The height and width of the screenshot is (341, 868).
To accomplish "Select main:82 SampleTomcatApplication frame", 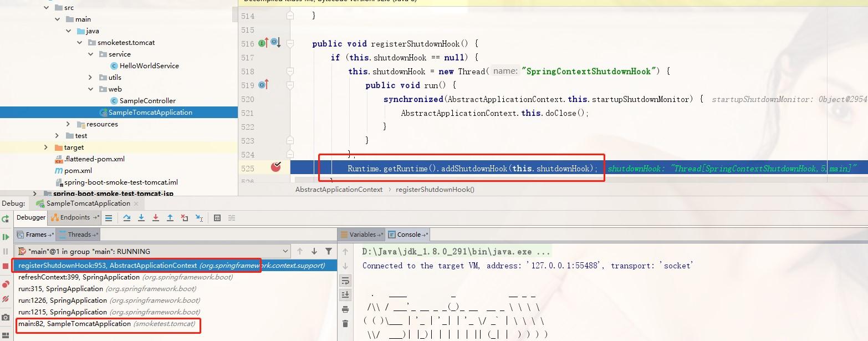I will [x=175, y=324].
